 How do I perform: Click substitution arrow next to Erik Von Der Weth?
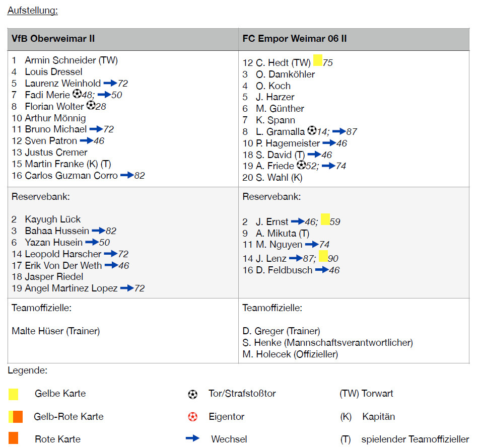pyautogui.click(x=111, y=265)
